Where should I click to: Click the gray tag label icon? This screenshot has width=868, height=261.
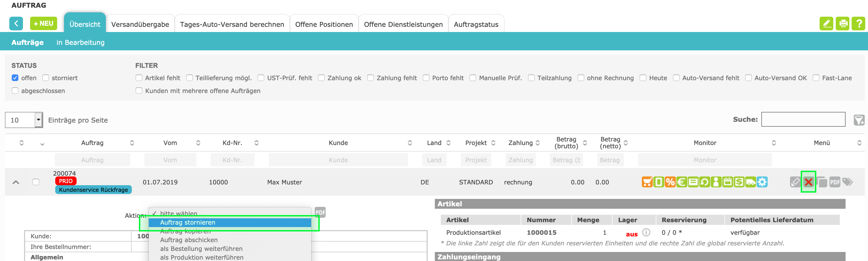847,182
